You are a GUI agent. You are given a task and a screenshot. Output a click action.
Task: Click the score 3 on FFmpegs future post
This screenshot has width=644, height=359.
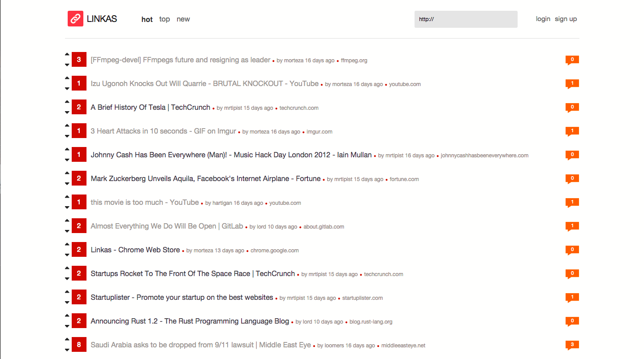click(79, 60)
